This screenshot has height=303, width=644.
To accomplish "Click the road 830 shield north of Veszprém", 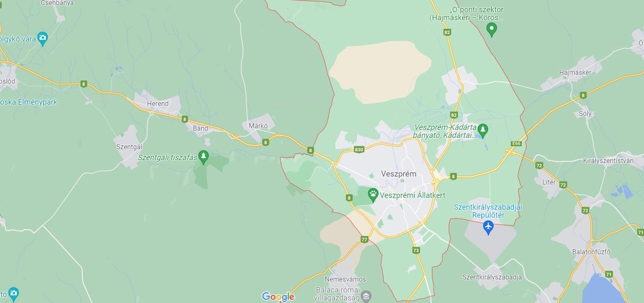I will 359,150.
